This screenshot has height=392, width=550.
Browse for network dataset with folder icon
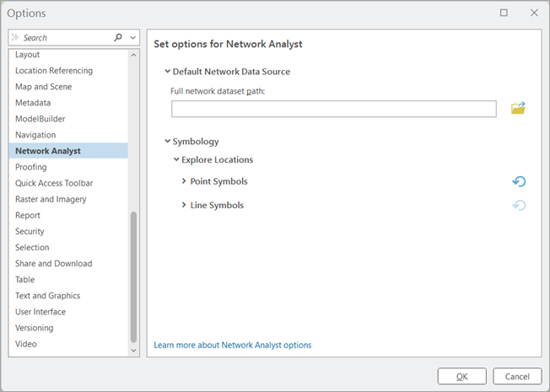pyautogui.click(x=518, y=108)
